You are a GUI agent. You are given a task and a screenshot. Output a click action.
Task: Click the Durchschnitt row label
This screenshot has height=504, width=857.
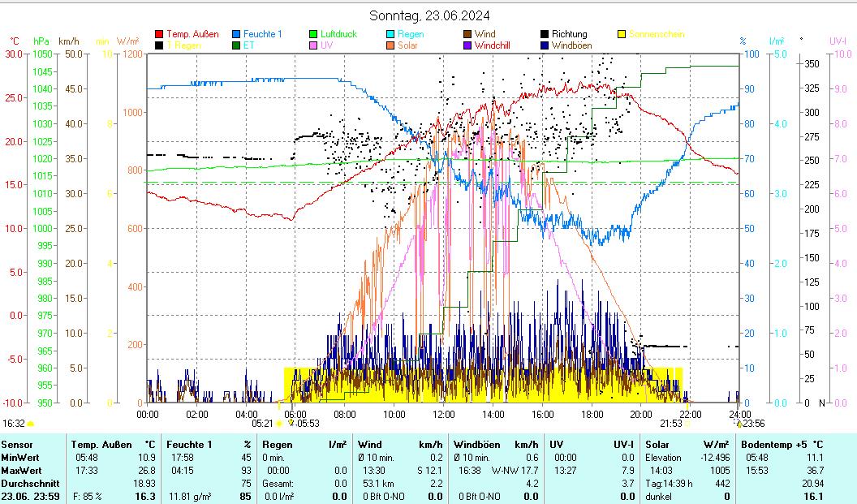click(x=25, y=483)
